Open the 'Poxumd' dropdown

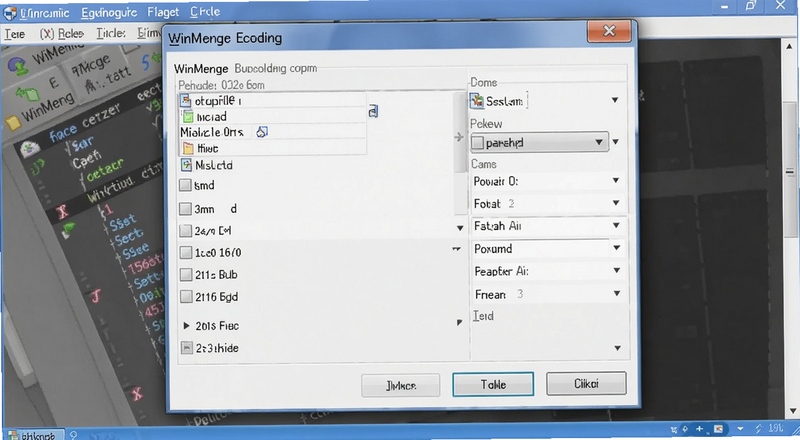click(617, 248)
